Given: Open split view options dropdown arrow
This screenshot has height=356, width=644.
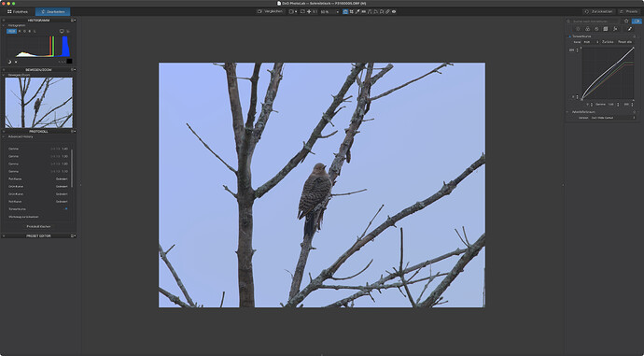Looking at the screenshot, I should [296, 11].
